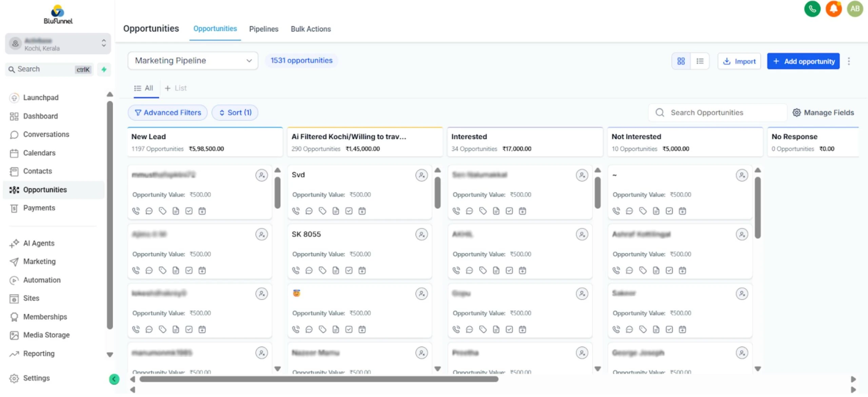
Task: Select the phone call icon on Svd card
Action: (x=296, y=211)
